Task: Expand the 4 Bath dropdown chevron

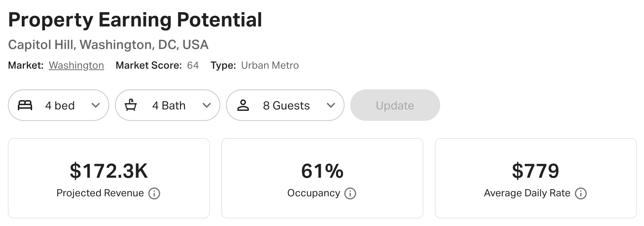Action: click(207, 105)
